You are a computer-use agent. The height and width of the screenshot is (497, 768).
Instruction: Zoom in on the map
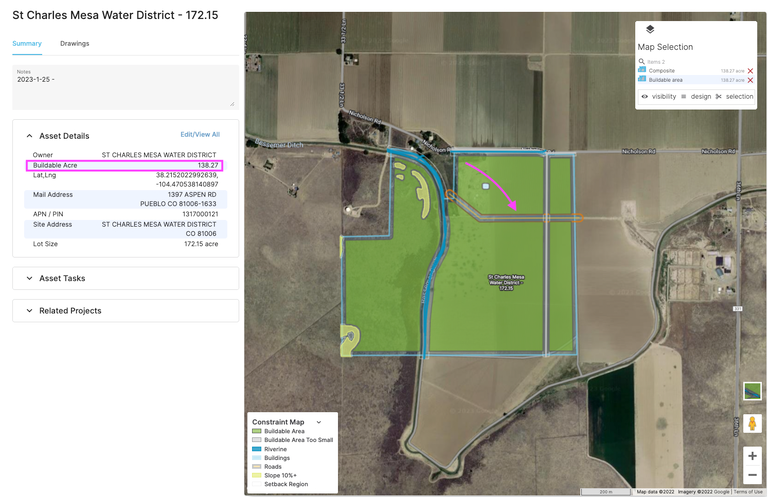(x=752, y=456)
